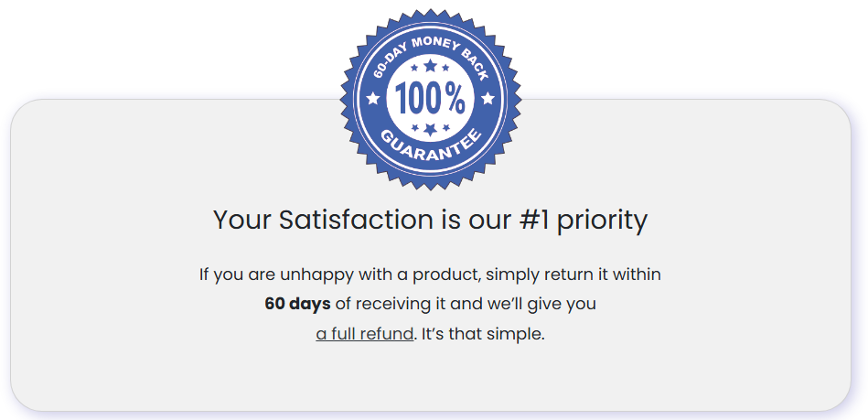Click the large blue star above 100%

[430, 65]
